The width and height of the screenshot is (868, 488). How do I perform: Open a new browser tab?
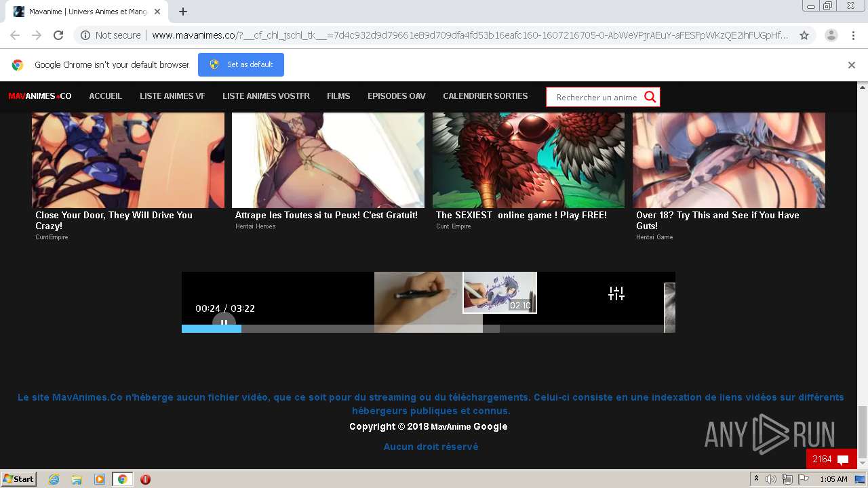point(183,12)
